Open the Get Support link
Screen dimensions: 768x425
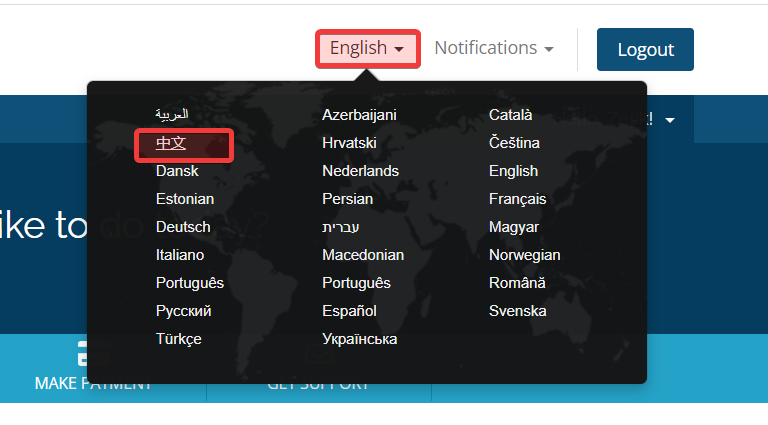pos(318,383)
